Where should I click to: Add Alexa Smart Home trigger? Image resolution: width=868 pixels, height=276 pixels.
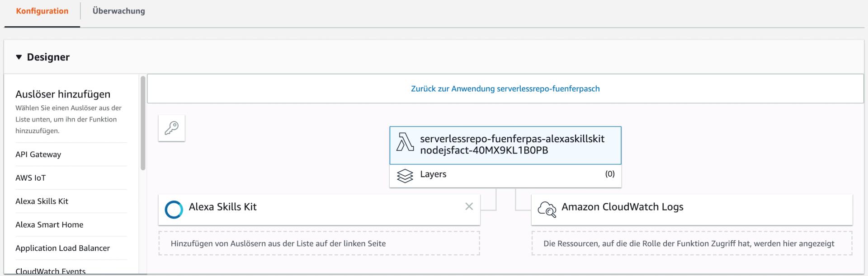click(49, 225)
